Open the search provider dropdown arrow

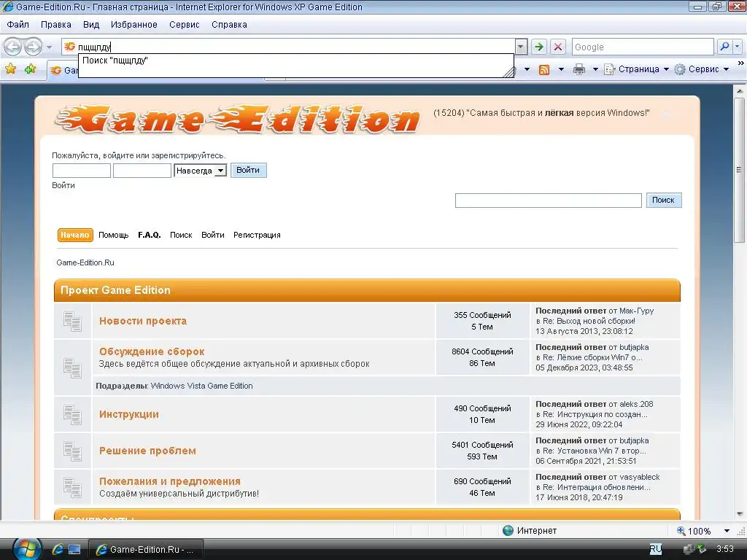click(738, 47)
